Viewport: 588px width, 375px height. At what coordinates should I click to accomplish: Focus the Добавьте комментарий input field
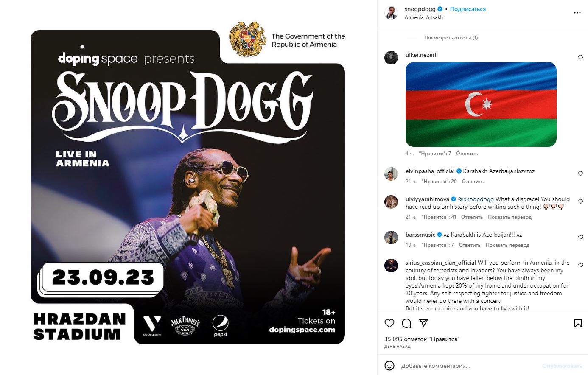468,366
